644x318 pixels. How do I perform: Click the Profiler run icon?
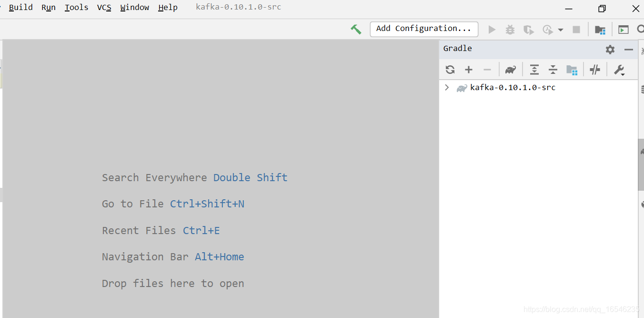coord(548,30)
